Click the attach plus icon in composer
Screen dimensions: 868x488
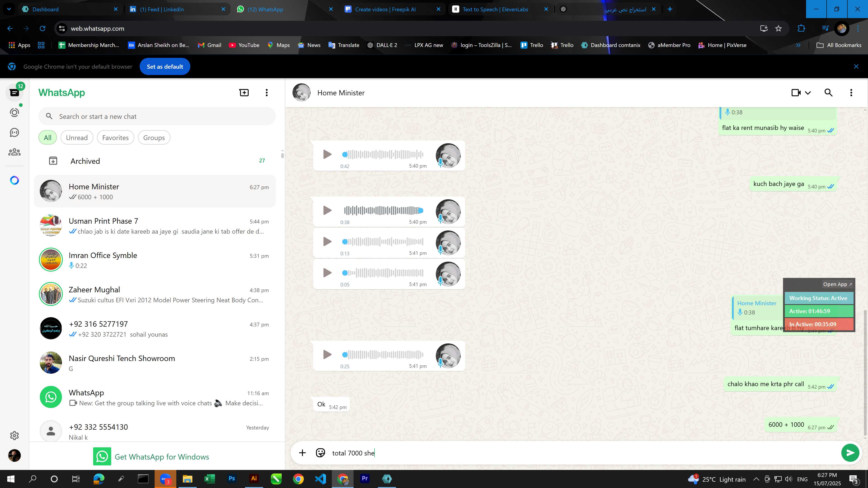302,453
